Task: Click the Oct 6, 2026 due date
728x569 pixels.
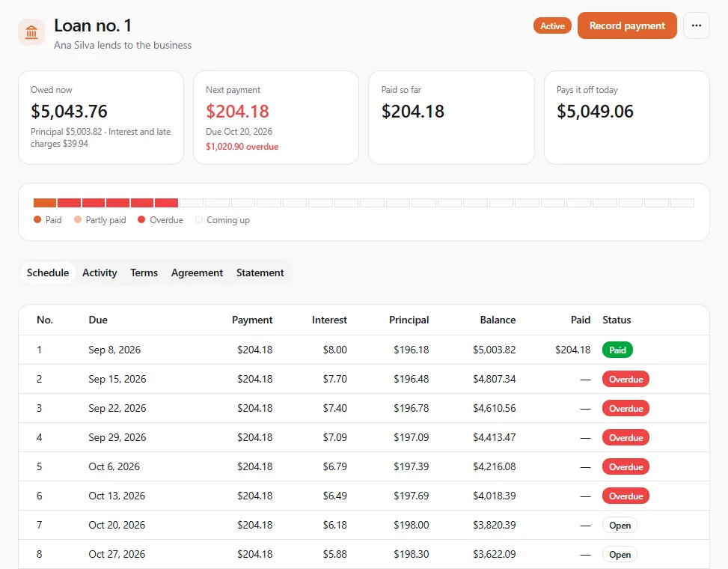Action: pos(114,467)
